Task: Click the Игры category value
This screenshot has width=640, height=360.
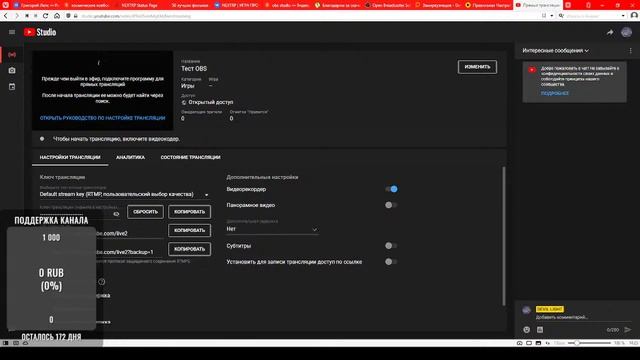Action: click(188, 86)
